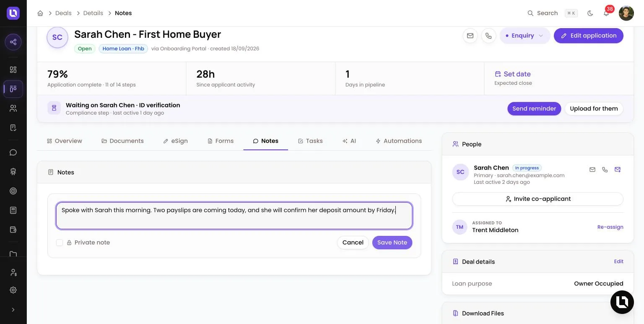This screenshot has width=644, height=324.
Task: Open the calculator icon in the sidebar
Action: [13, 210]
